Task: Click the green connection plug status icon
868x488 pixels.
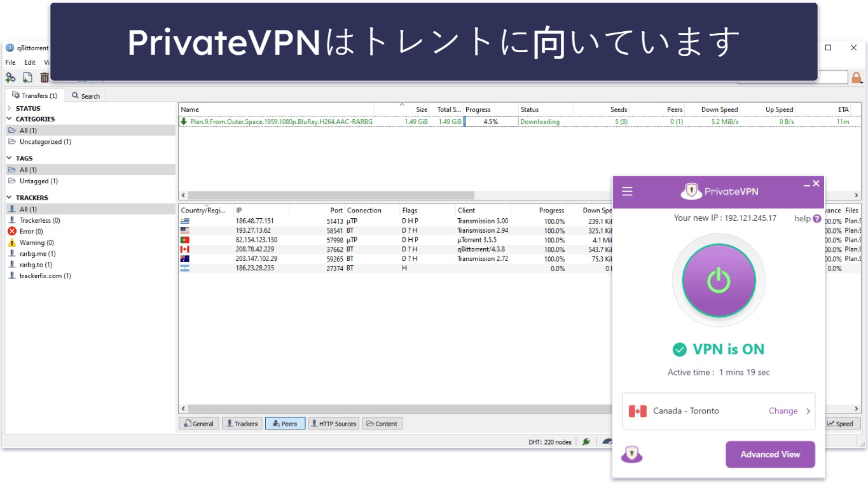Action: click(586, 442)
